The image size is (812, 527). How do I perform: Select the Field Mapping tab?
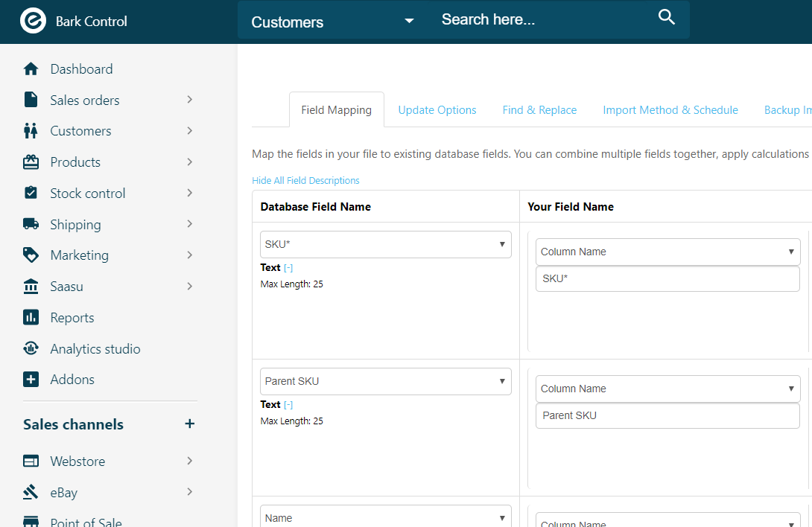pyautogui.click(x=337, y=109)
